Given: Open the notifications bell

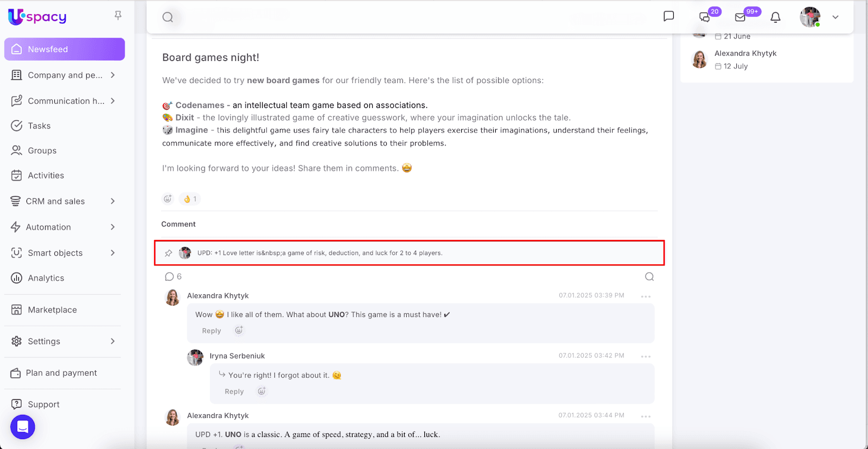Looking at the screenshot, I should pos(775,17).
